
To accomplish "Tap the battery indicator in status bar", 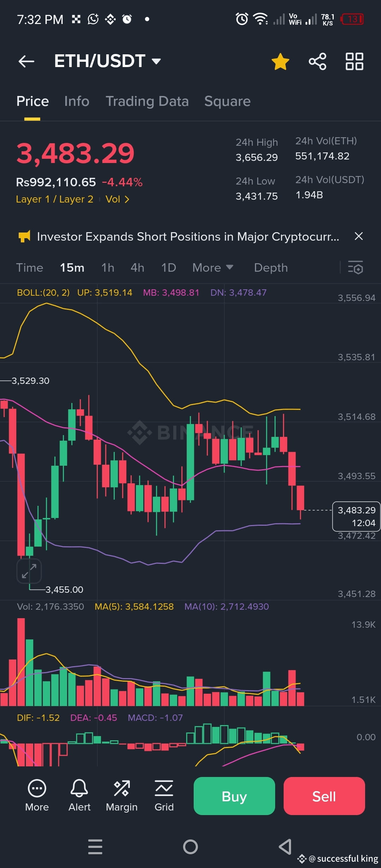I will (x=352, y=19).
